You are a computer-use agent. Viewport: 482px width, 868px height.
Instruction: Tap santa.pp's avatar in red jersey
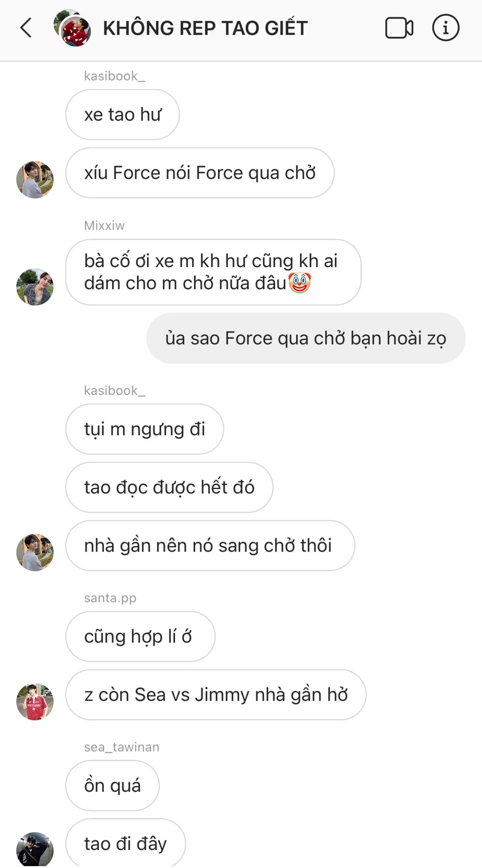35,701
